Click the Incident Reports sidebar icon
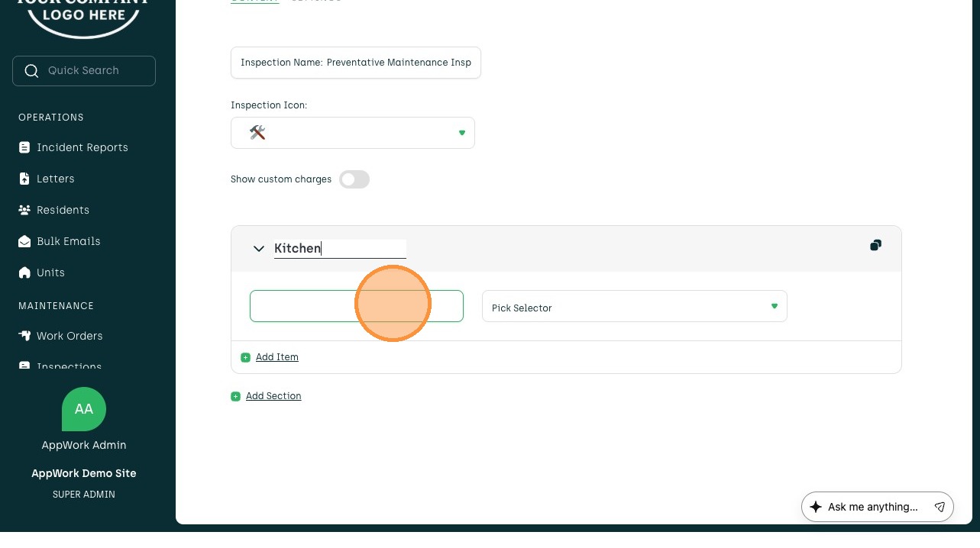This screenshot has width=980, height=548. pyautogui.click(x=24, y=147)
